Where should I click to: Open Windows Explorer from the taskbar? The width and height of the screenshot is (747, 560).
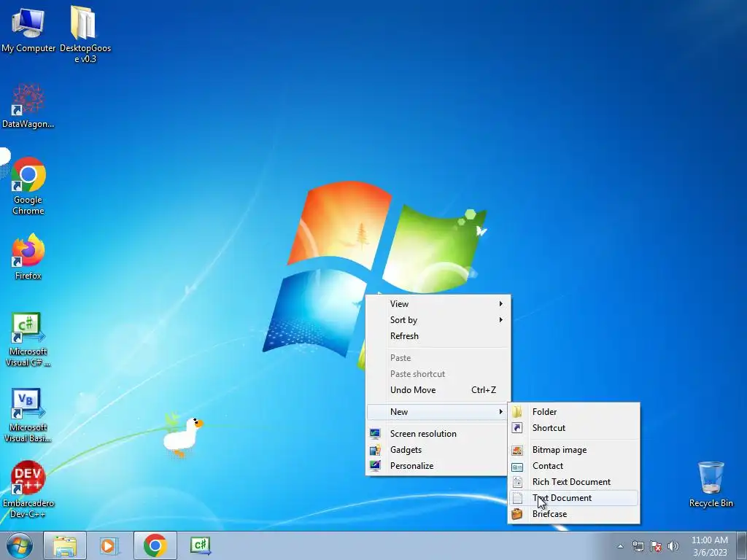(65, 545)
